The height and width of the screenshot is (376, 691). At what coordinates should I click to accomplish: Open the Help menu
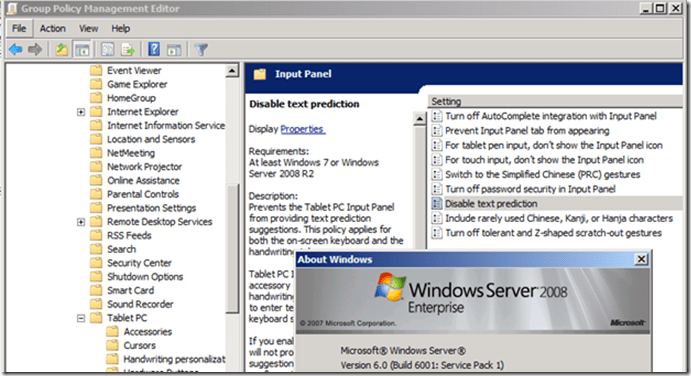[x=120, y=29]
